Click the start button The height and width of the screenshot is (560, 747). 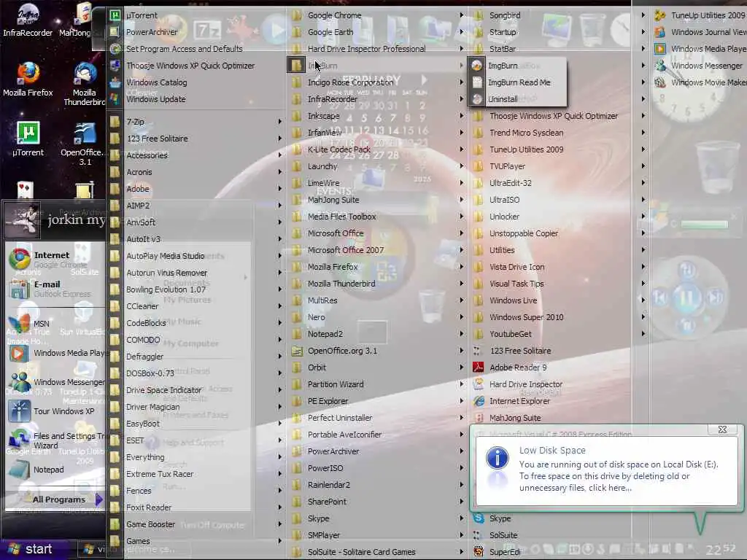[x=31, y=549]
